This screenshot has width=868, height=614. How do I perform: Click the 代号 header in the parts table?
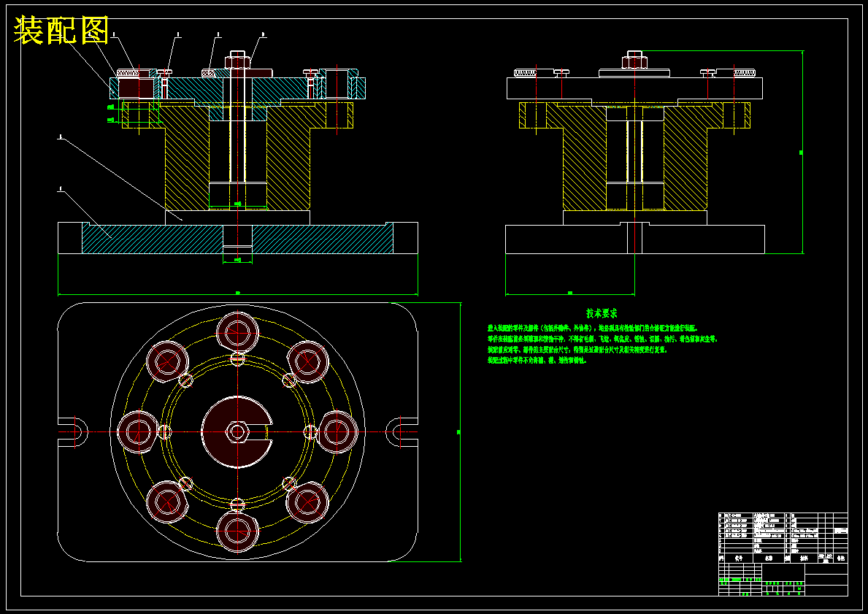[739, 559]
